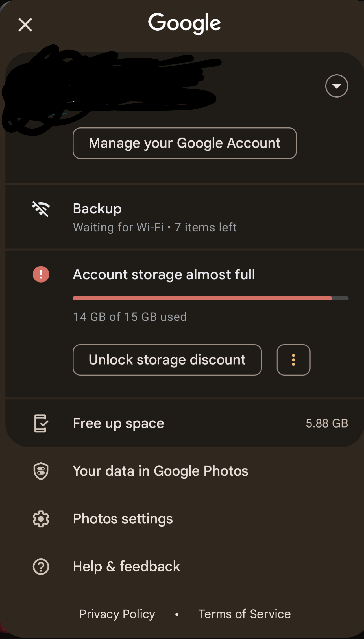
Task: Click the Photos settings gear icon
Action: pos(41,519)
